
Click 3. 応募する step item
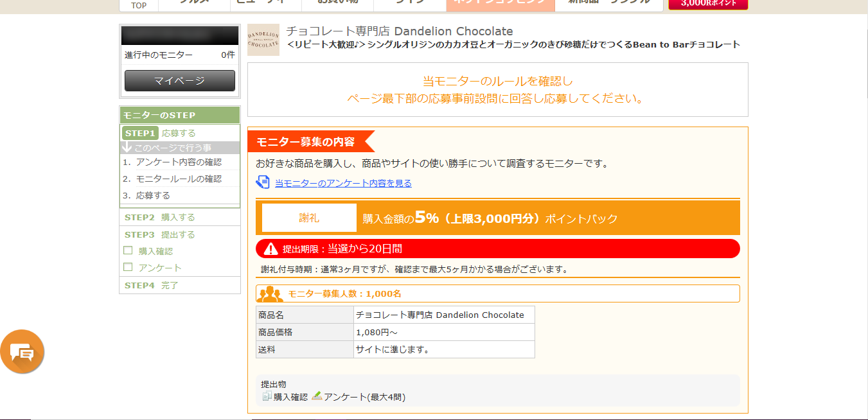click(180, 195)
